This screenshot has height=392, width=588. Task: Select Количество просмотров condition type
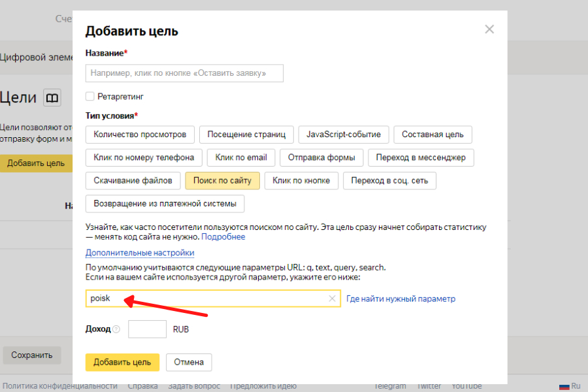[140, 135]
